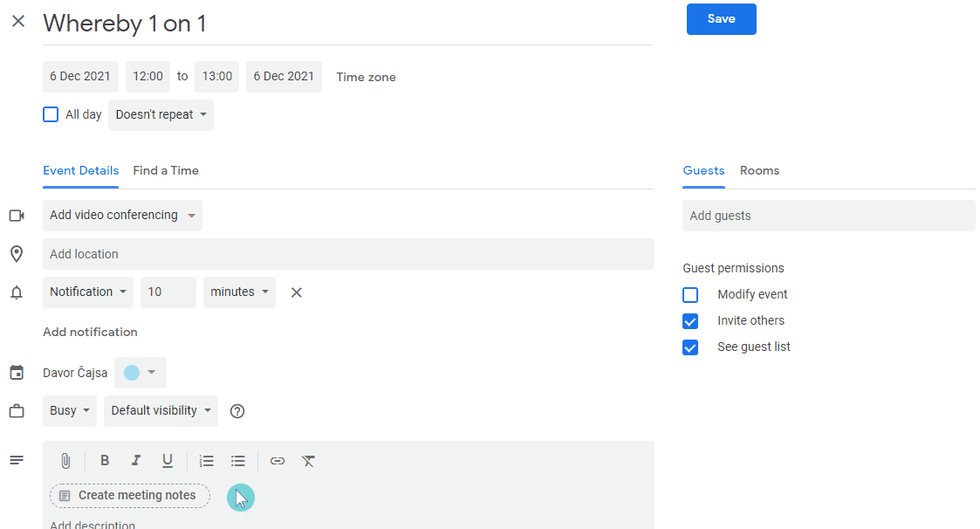Check the Modify event guest permission
Viewport: 980px width, 529px height.
[x=690, y=295]
